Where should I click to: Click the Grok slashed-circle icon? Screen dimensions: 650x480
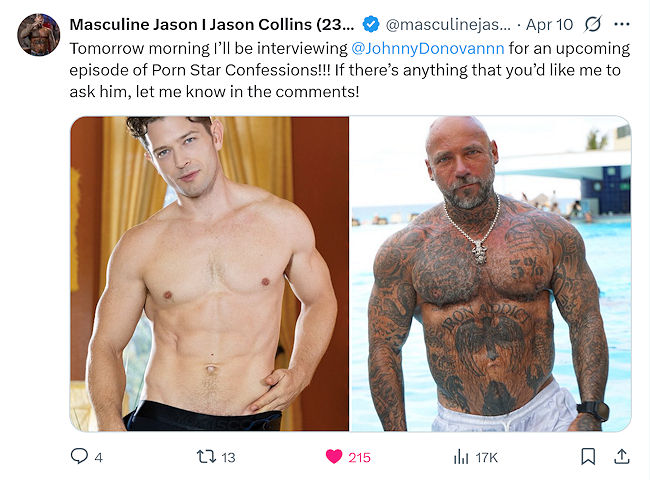592,24
